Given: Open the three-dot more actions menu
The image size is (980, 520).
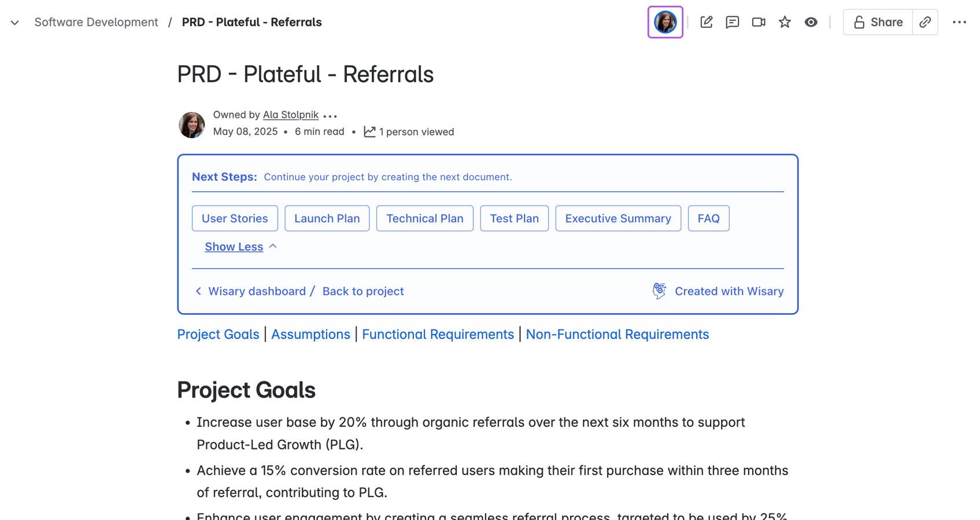Looking at the screenshot, I should click(959, 22).
